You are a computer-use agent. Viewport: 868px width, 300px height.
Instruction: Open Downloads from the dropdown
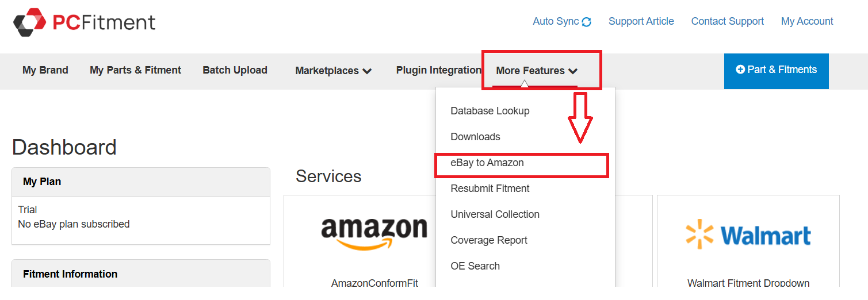[x=475, y=137]
